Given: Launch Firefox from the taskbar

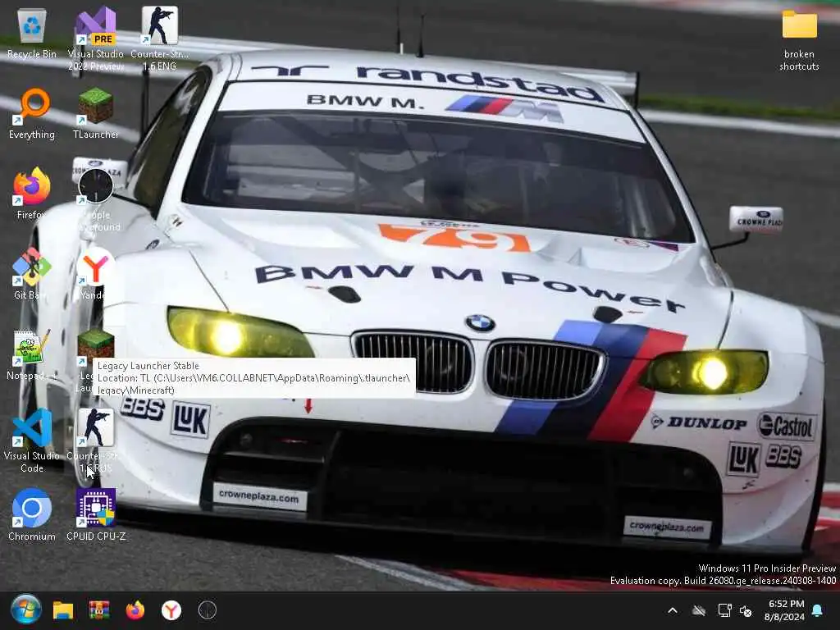Looking at the screenshot, I should coord(135,610).
